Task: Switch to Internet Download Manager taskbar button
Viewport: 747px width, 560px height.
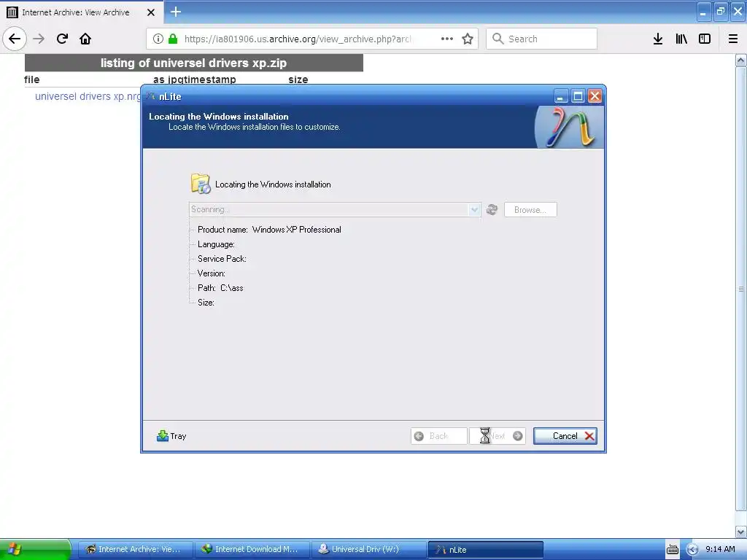Action: (x=252, y=550)
